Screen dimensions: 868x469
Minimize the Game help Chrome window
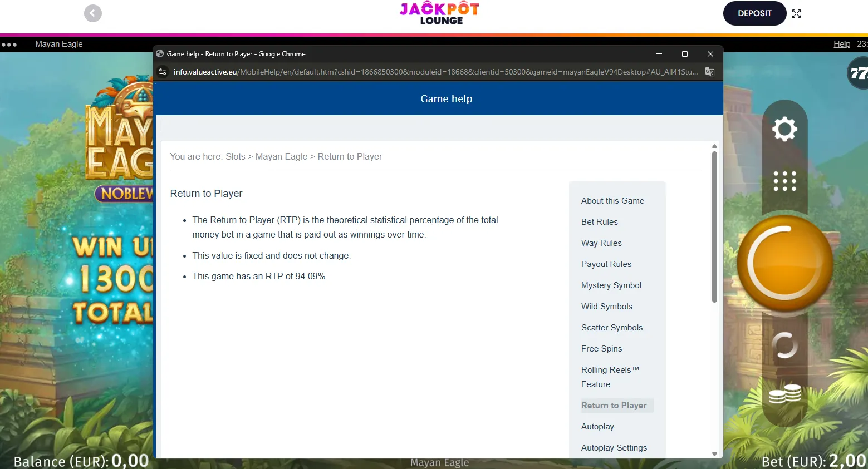pyautogui.click(x=659, y=54)
